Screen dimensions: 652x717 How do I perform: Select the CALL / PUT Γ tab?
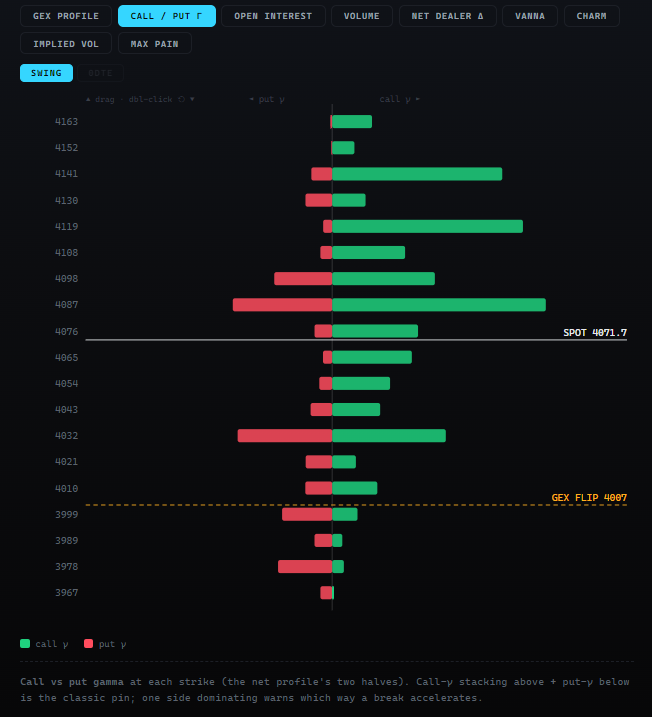tap(166, 16)
